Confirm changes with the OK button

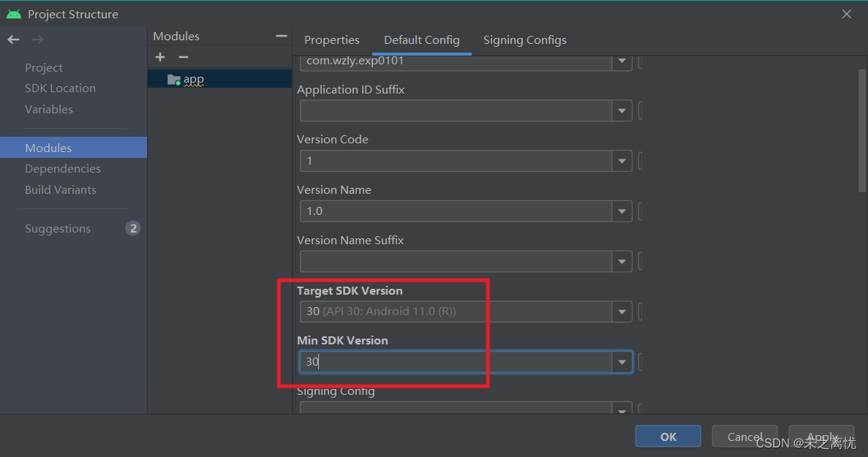[x=668, y=437]
